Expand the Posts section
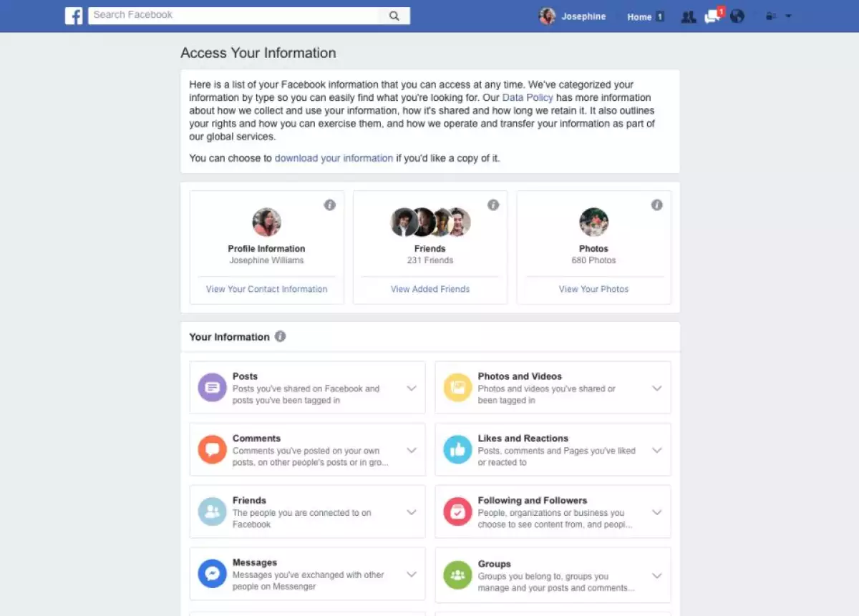 [x=412, y=388]
